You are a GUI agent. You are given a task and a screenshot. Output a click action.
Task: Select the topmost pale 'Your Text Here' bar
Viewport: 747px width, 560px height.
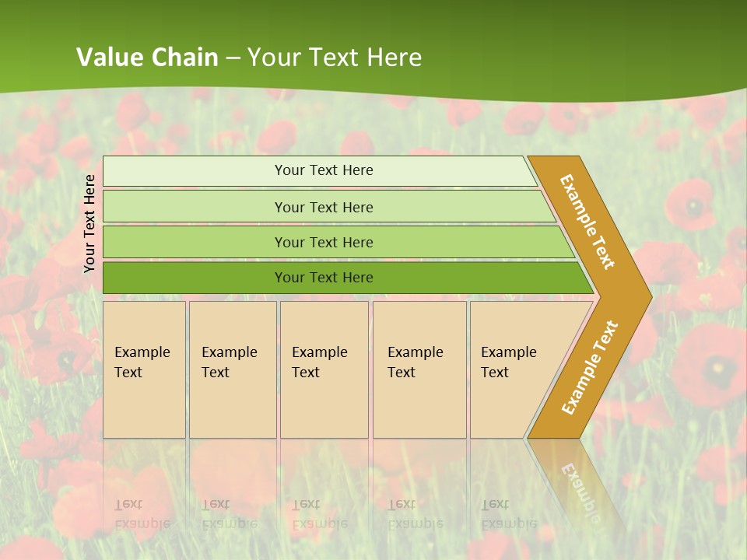[323, 170]
